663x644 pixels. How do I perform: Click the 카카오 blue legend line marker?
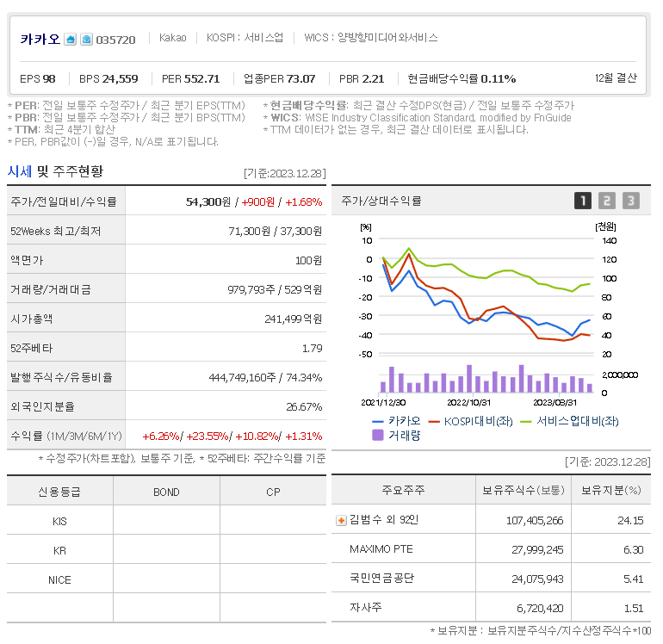point(377,422)
